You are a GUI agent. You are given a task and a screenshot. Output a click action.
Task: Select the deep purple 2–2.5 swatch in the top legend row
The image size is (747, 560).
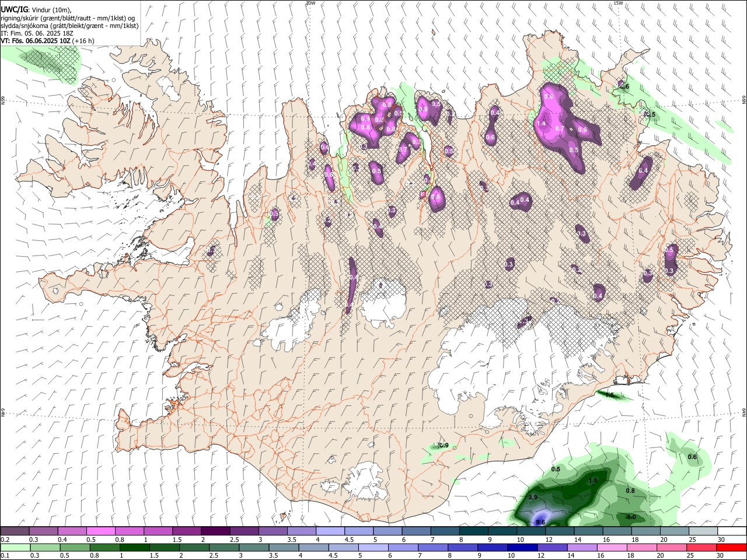(x=215, y=531)
